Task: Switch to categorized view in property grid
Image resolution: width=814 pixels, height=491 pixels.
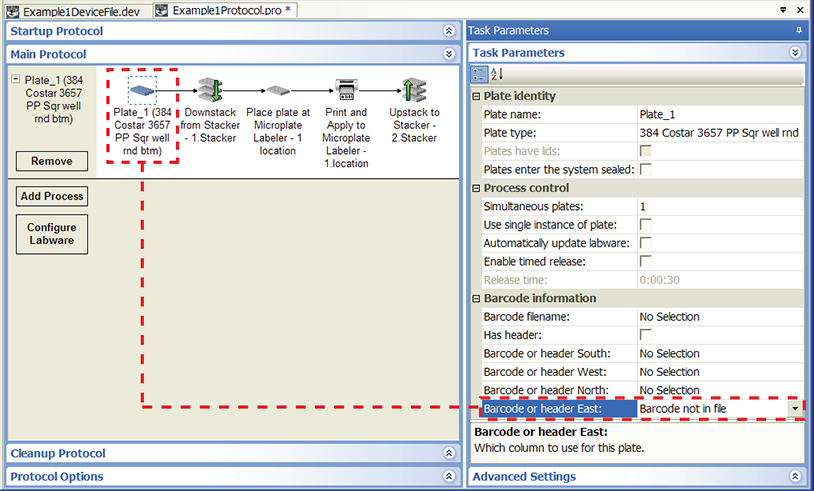Action: click(479, 74)
